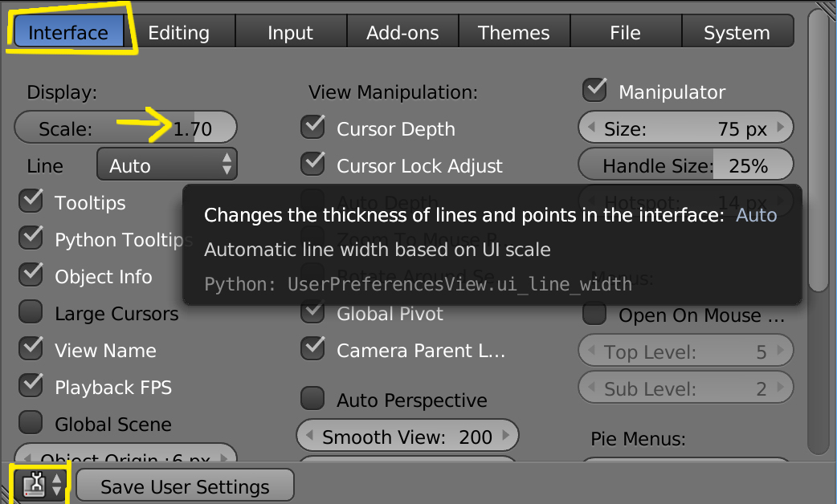The height and width of the screenshot is (504, 837).
Task: Increase Smooth View with right arrow
Action: click(x=505, y=437)
